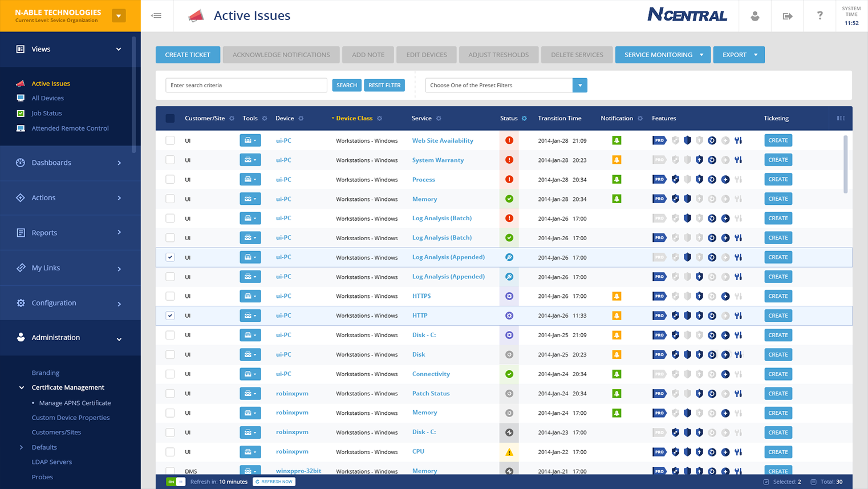This screenshot has height=489, width=868.
Task: Expand the Dashboards section chevron
Action: click(x=119, y=163)
